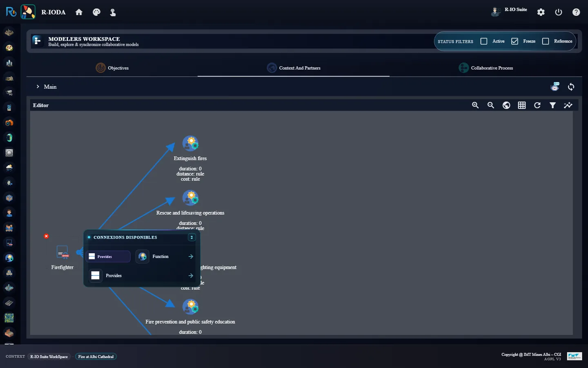Viewport: 588px width, 368px height.
Task: Toggle the grid icon in editor toolbar
Action: 522,105
